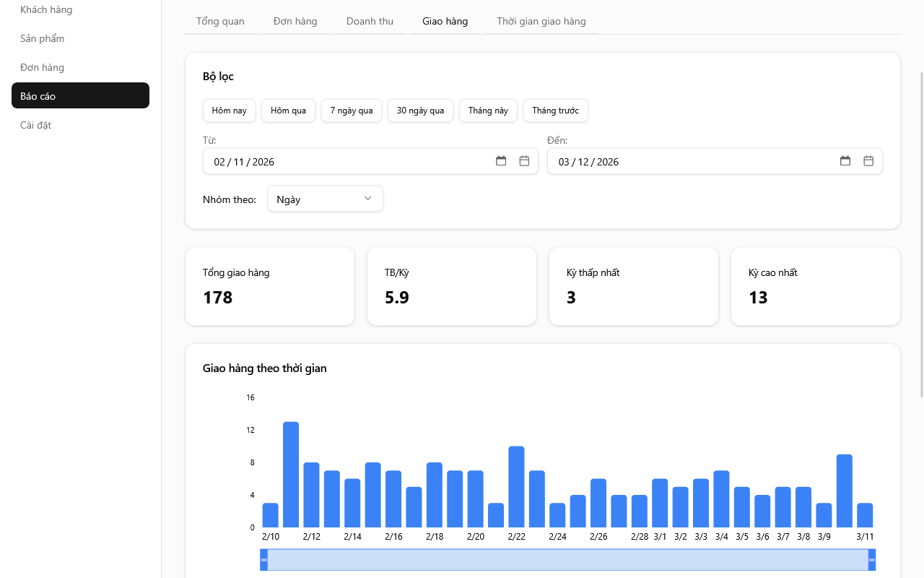
Task: Click chevron arrow in Nhóm theo selector
Action: tap(367, 199)
